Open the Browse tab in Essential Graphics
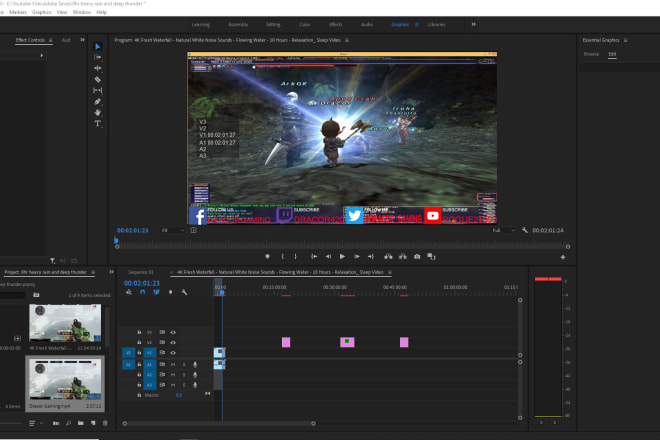Screen dimensions: 660x440 pyautogui.click(x=591, y=54)
